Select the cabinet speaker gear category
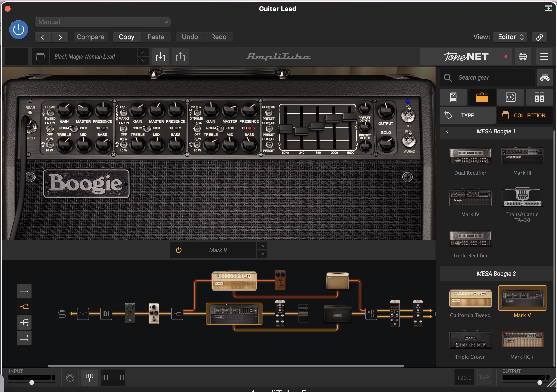 pyautogui.click(x=511, y=97)
